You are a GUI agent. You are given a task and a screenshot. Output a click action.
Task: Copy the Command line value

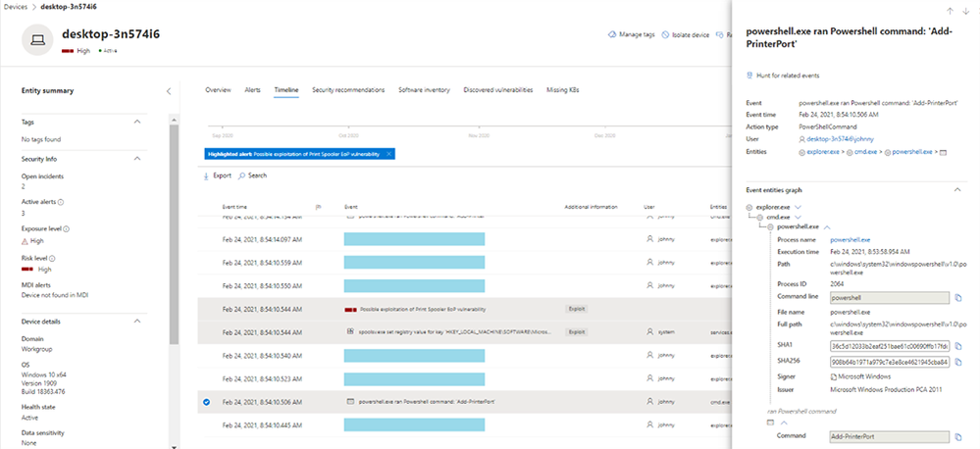tap(958, 298)
